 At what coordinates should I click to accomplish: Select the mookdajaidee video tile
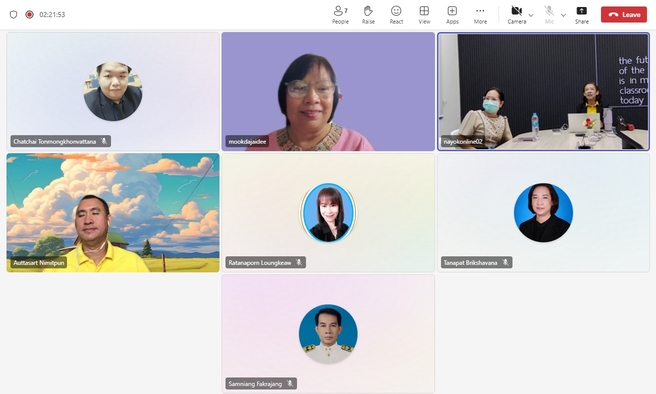(328, 92)
